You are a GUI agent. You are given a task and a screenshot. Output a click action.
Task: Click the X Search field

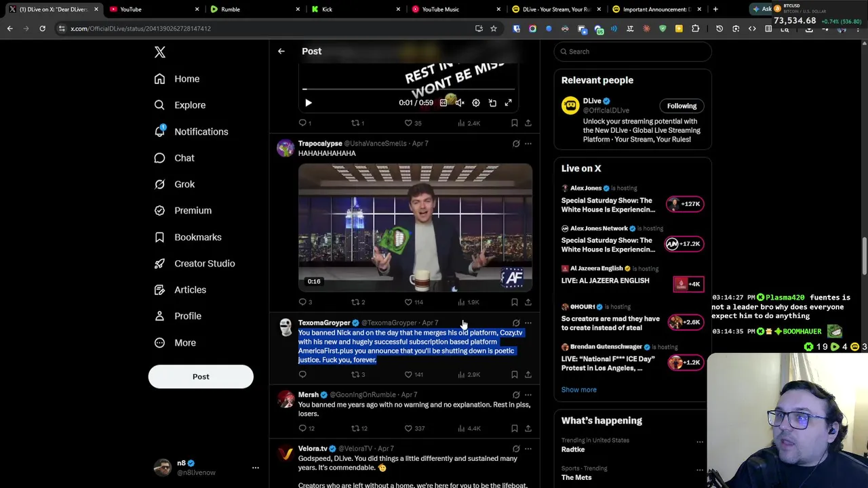[633, 52]
